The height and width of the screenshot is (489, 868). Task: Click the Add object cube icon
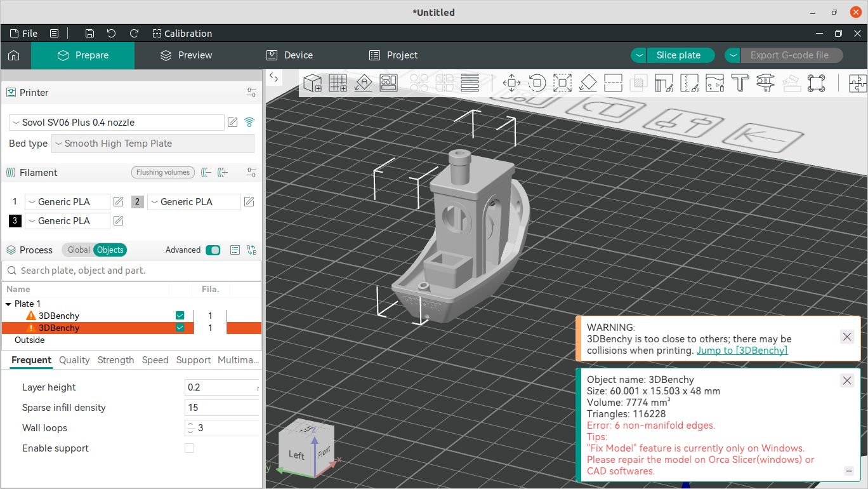[312, 83]
